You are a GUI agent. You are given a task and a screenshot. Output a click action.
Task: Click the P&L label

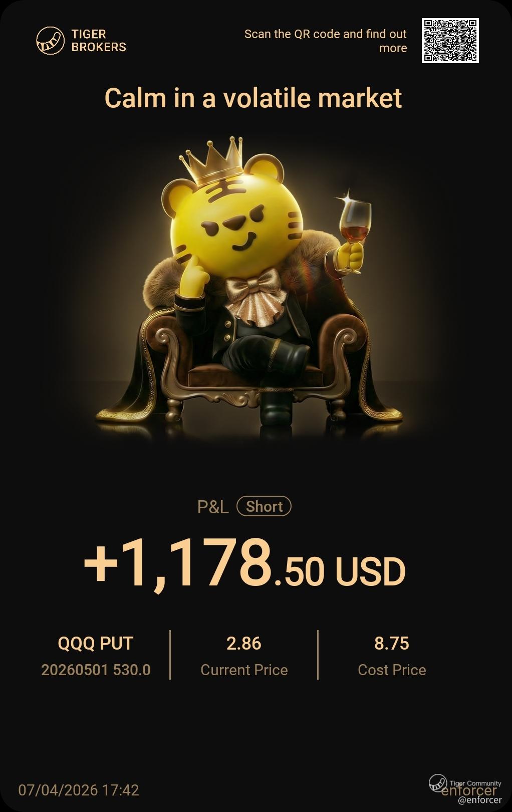[x=213, y=507]
